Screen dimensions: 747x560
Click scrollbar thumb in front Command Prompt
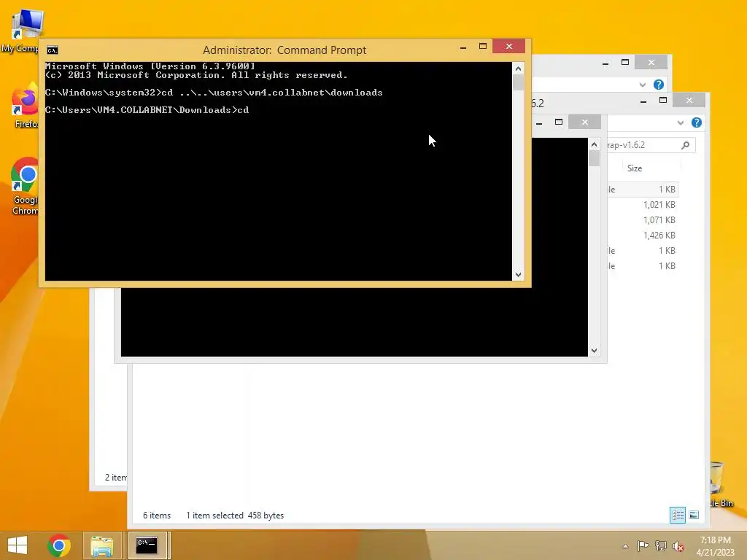click(x=518, y=83)
